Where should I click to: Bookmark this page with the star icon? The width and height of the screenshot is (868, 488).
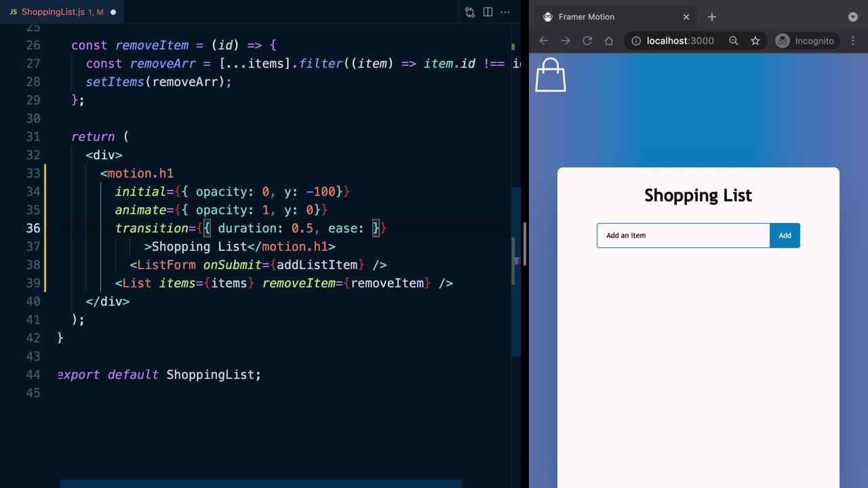[x=755, y=41]
